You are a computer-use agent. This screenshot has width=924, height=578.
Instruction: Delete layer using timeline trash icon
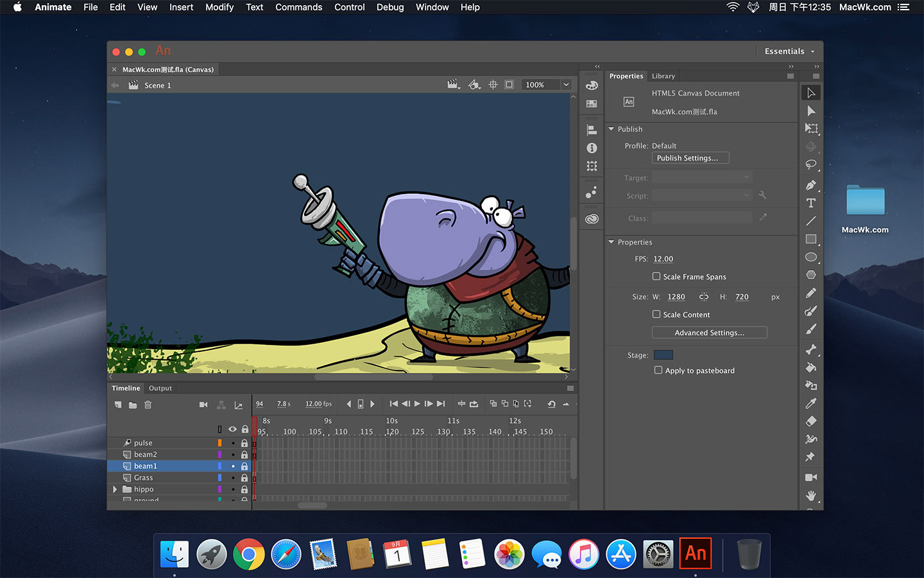148,405
